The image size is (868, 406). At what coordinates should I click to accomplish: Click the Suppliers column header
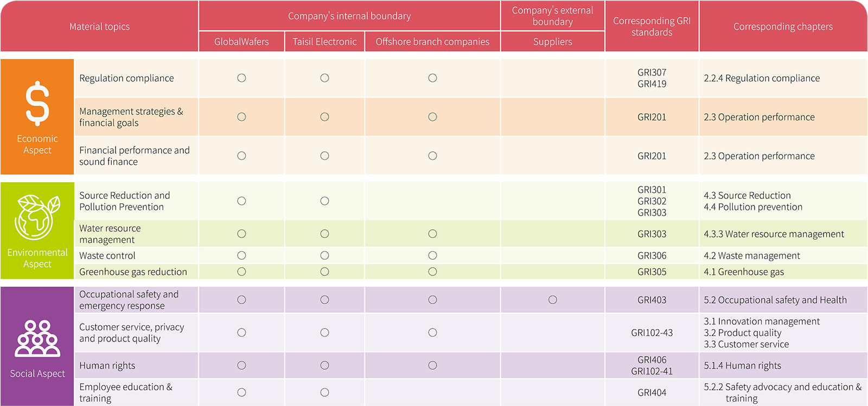(552, 42)
